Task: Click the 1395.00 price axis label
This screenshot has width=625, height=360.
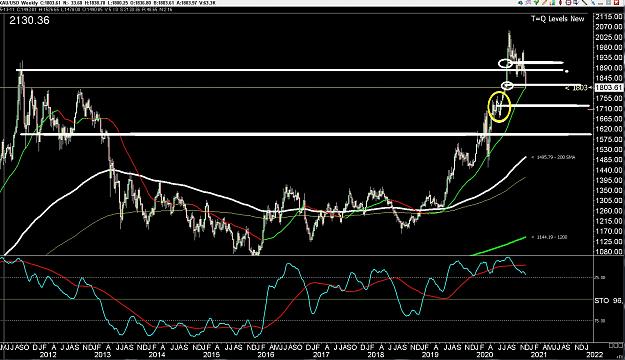Action: point(608,181)
